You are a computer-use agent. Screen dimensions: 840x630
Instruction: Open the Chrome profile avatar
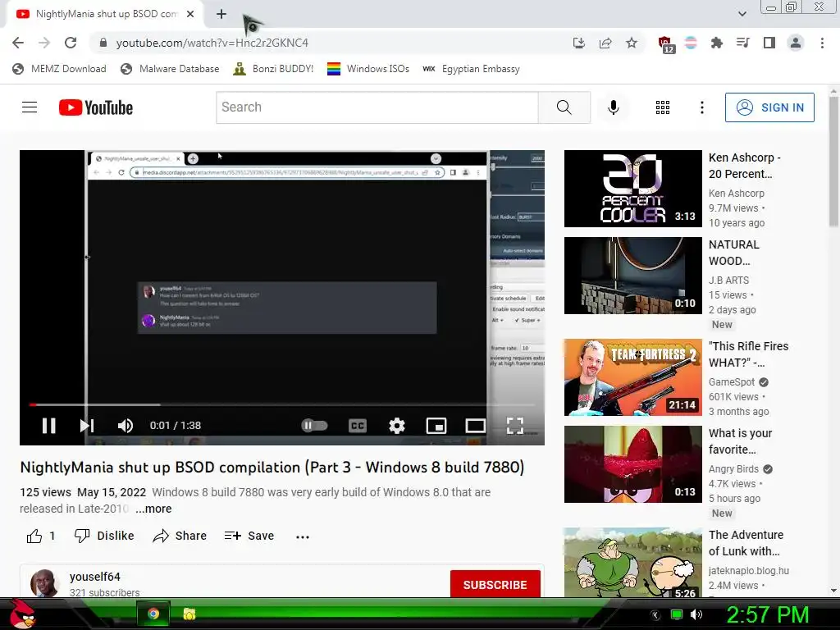point(796,43)
